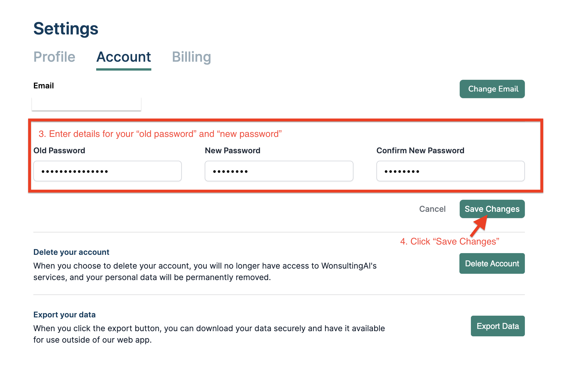Image resolution: width=580 pixels, height=392 pixels.
Task: Click the Old Password label
Action: point(59,150)
